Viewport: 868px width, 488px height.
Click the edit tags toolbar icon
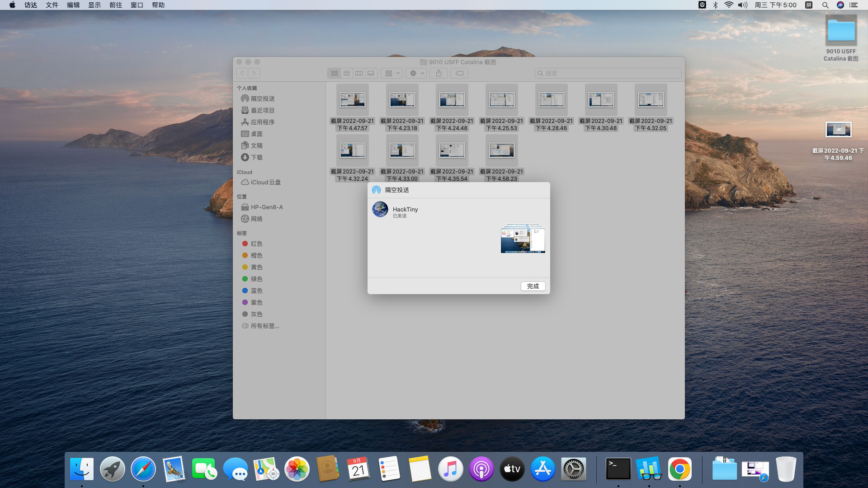click(459, 73)
